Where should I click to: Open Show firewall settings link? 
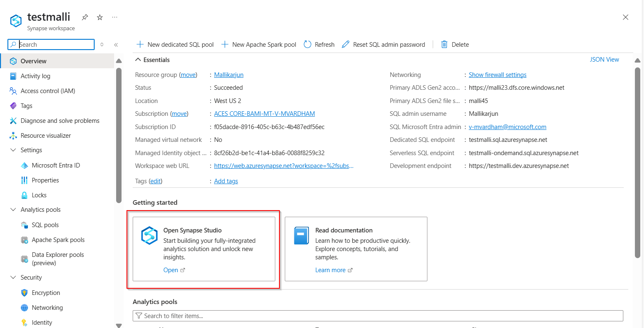(x=498, y=75)
